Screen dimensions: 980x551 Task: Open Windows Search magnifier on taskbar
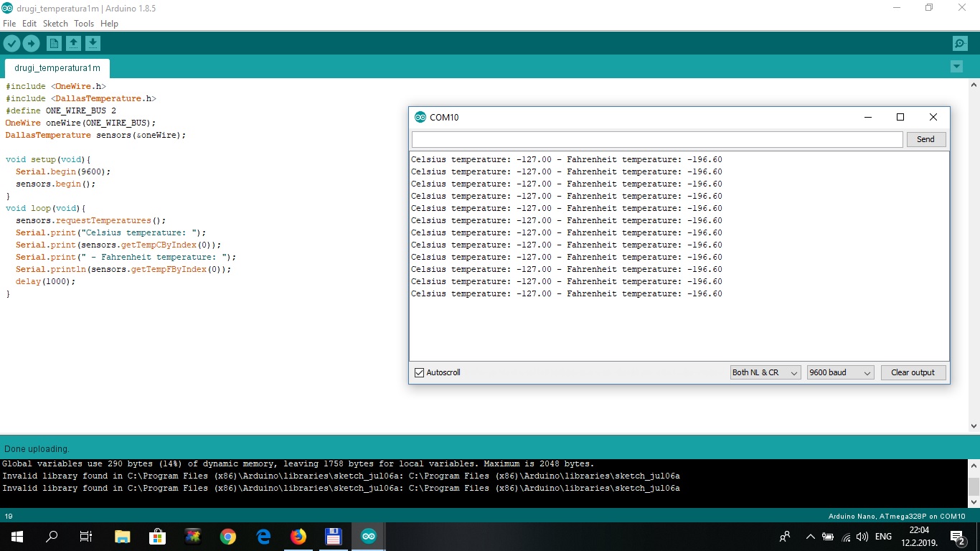click(52, 537)
